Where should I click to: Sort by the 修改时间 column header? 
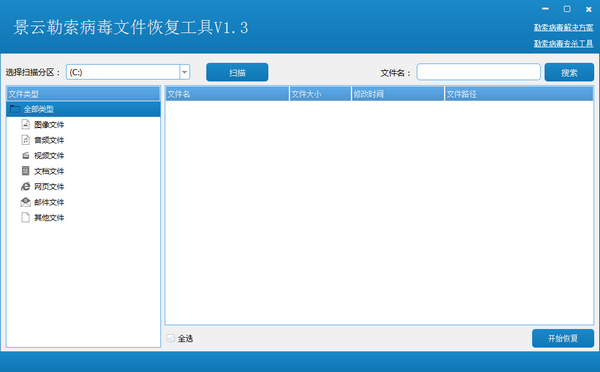(398, 94)
